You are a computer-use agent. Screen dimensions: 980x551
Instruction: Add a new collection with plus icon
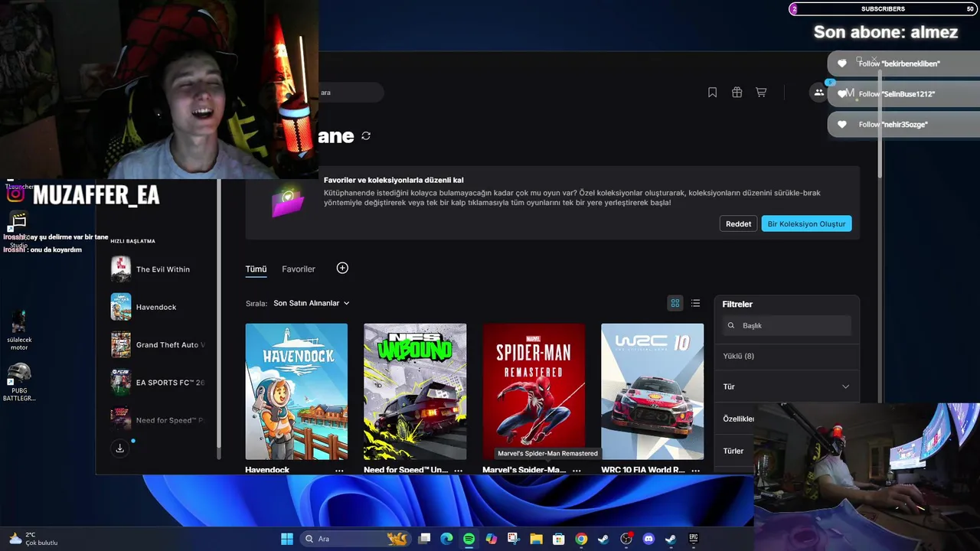click(x=342, y=268)
